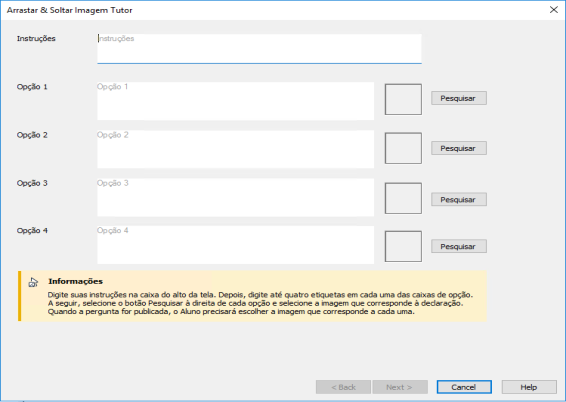Cancel the Arrastar & Soltar wizard
Screen dimensions: 566x402
click(x=464, y=387)
